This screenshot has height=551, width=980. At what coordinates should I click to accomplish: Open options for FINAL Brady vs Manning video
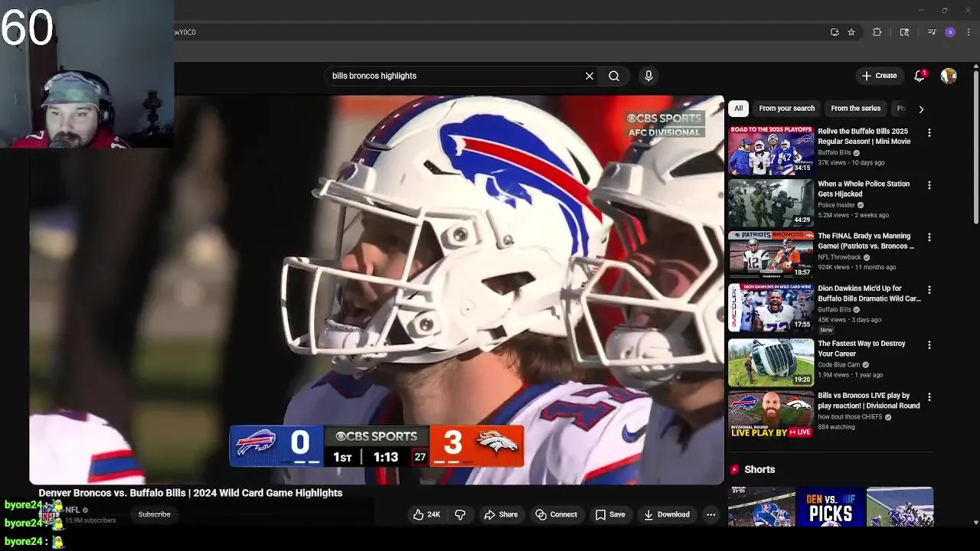click(x=929, y=237)
